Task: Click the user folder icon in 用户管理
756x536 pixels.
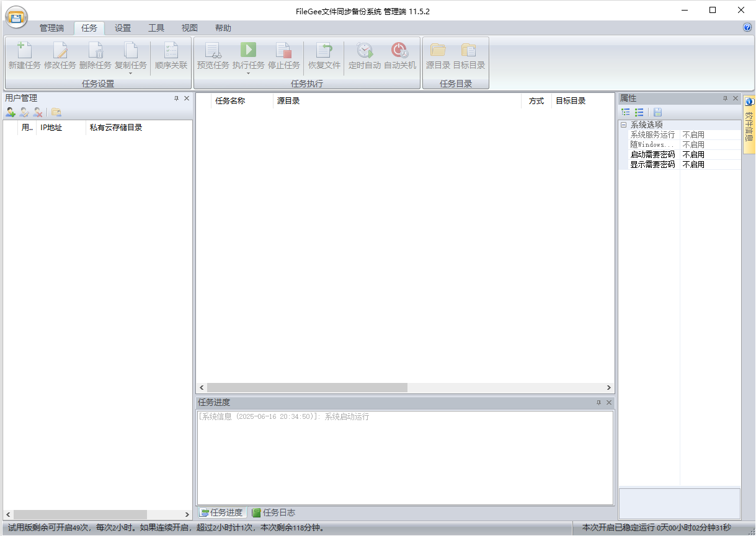Action: 56,112
